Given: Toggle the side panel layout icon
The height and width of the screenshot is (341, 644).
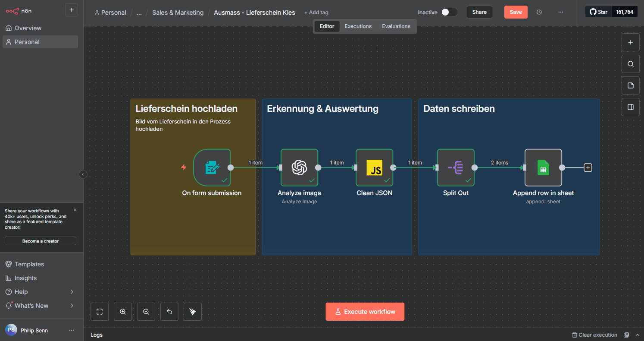Looking at the screenshot, I should tap(630, 107).
